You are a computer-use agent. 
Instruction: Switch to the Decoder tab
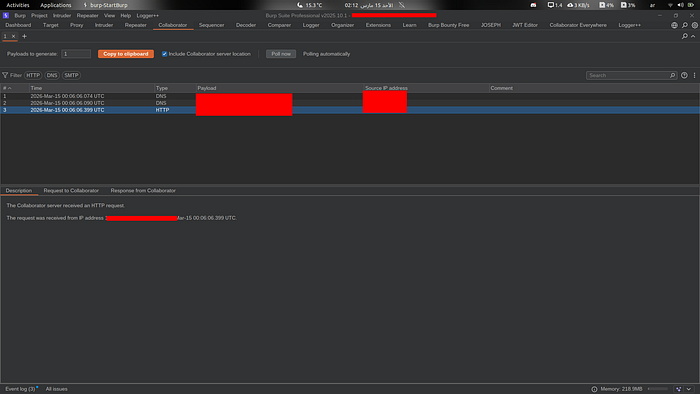coord(246,25)
